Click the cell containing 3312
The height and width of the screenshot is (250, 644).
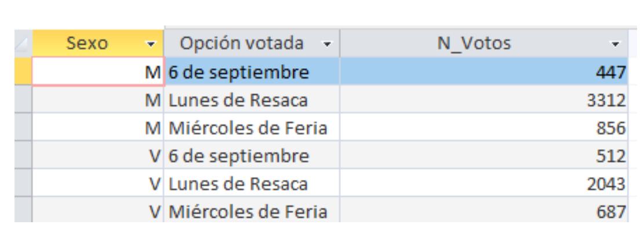[x=484, y=100]
